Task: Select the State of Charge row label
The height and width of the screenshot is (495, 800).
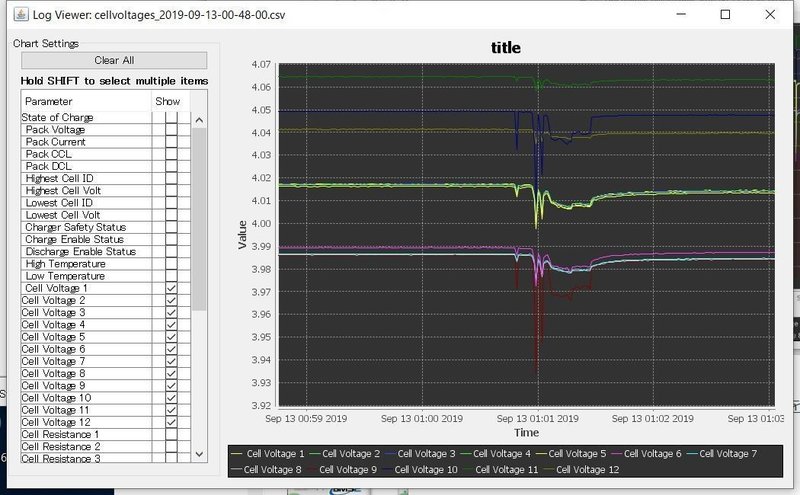Action: [57, 117]
